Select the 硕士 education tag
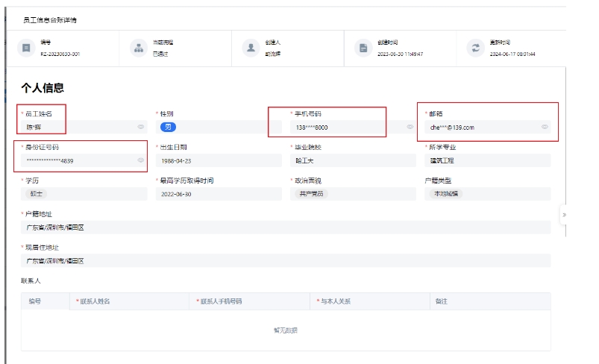The image size is (599, 364). [x=36, y=194]
